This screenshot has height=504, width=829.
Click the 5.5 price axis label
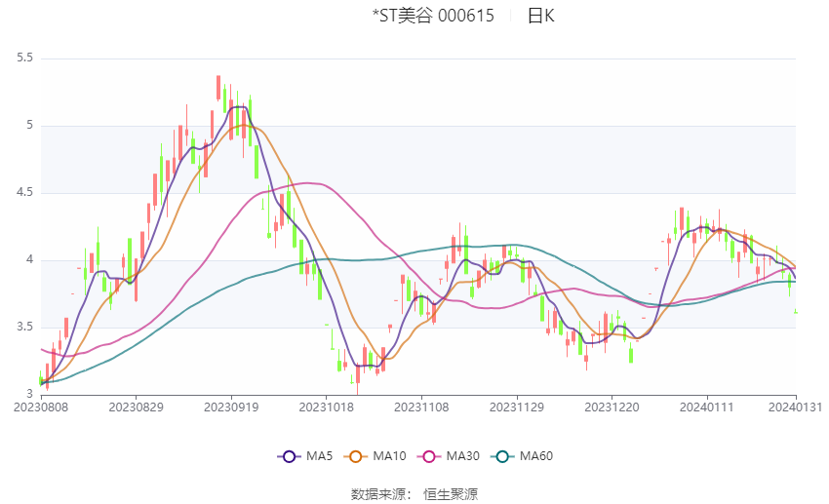point(24,58)
